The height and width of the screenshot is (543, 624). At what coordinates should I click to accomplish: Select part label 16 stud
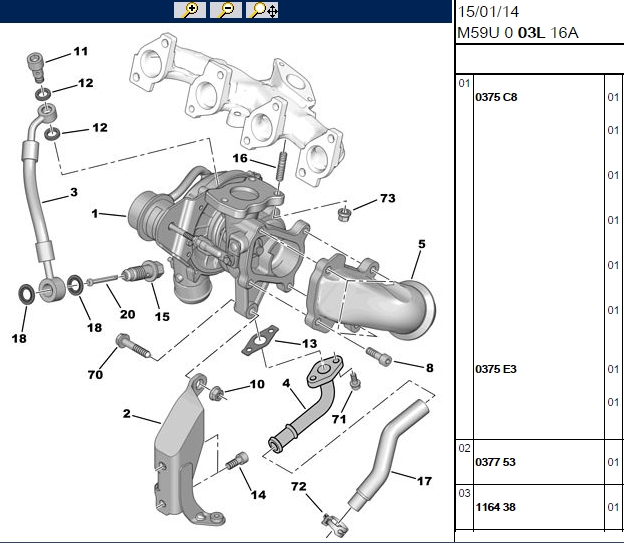[x=240, y=158]
